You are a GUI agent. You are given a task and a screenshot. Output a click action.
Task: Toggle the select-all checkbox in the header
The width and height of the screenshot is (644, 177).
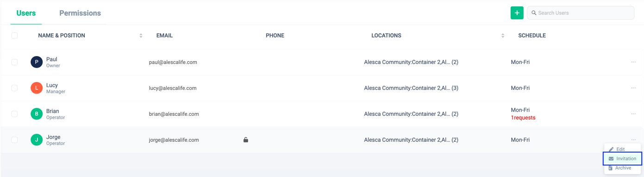[x=14, y=36]
